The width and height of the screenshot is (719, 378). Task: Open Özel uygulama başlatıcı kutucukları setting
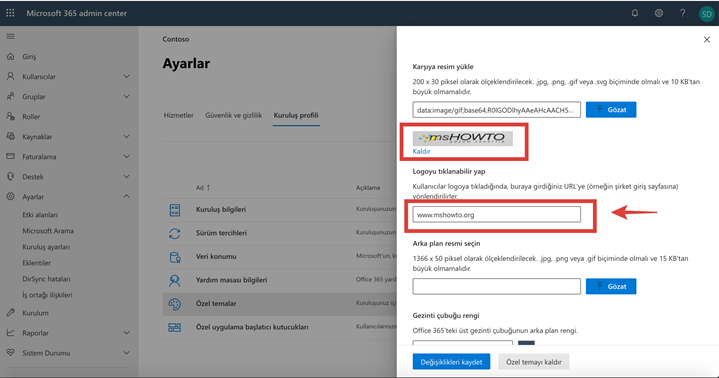click(x=252, y=327)
